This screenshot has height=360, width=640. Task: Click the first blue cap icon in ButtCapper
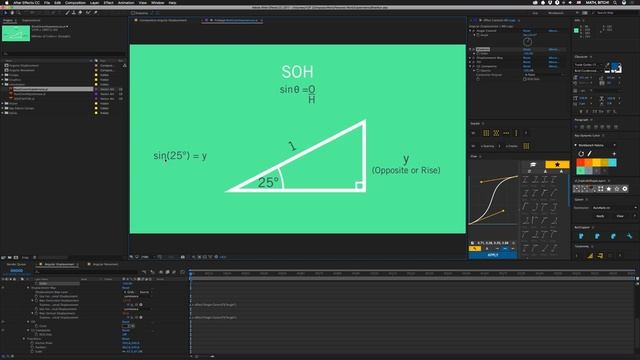[x=581, y=236]
